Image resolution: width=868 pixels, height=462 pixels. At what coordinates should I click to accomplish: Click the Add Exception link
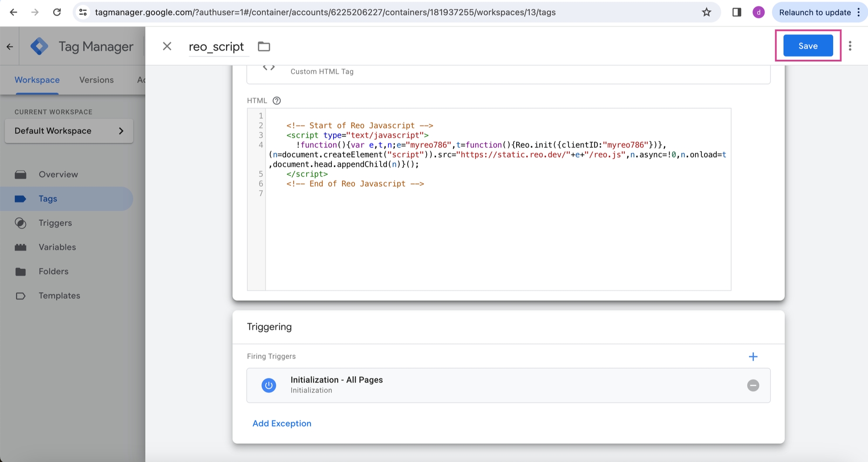point(282,423)
